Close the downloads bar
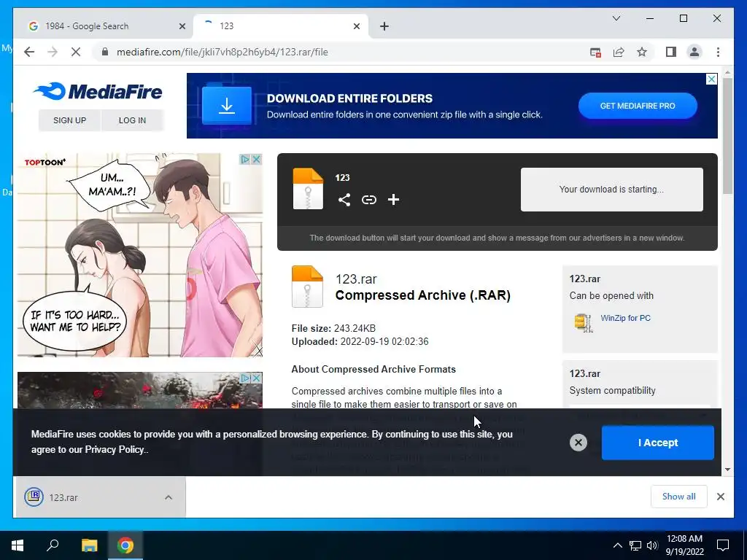This screenshot has height=560, width=747. tap(720, 497)
